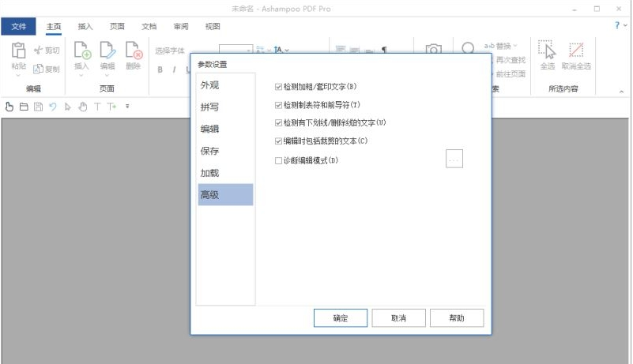Image resolution: width=633 pixels, height=364 pixels.
Task: Select 外观 in the settings category list
Action: 225,85
